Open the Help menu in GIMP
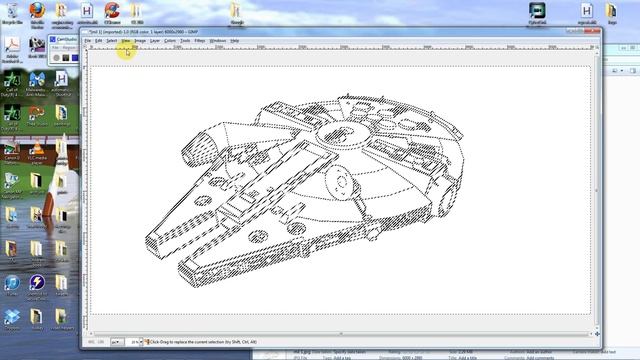This screenshot has width=640, height=360. pos(234,41)
